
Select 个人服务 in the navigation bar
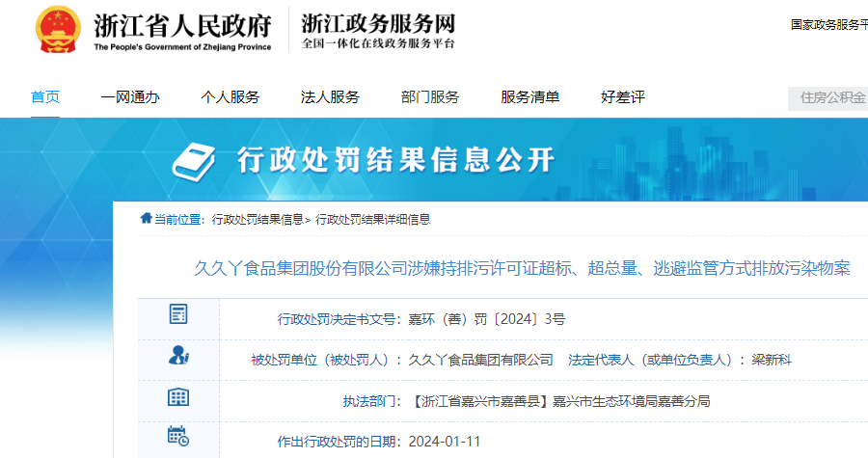230,97
